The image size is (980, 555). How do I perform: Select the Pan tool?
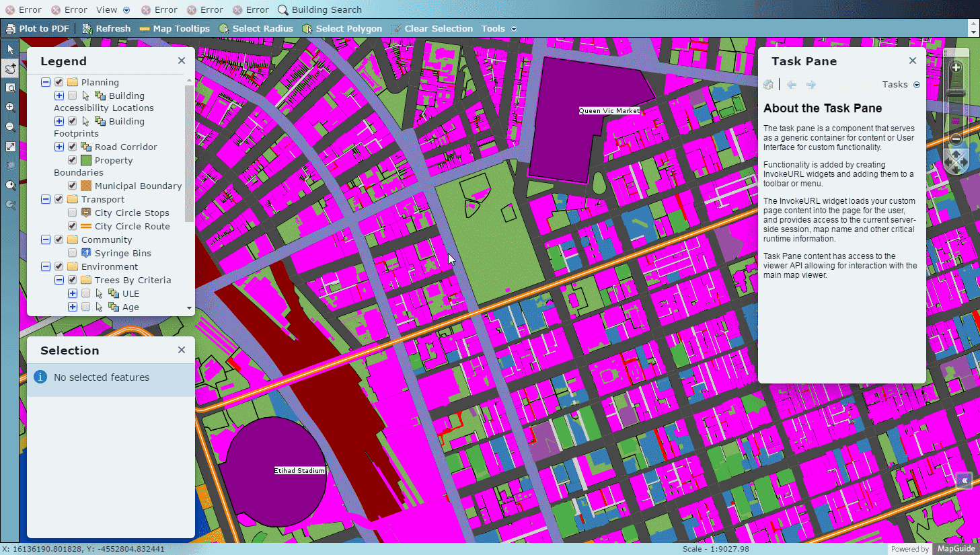[10, 69]
